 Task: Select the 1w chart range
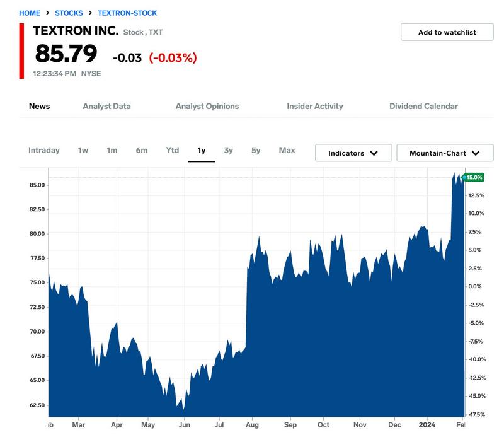click(83, 150)
